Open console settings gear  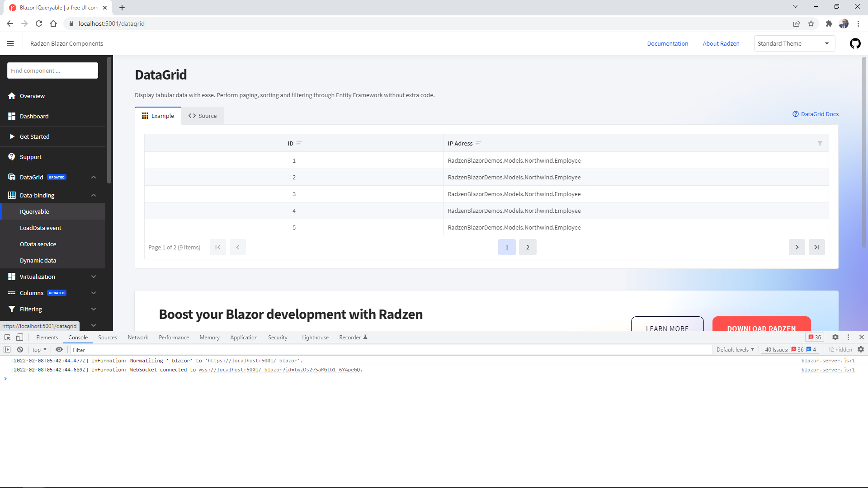pos(861,349)
